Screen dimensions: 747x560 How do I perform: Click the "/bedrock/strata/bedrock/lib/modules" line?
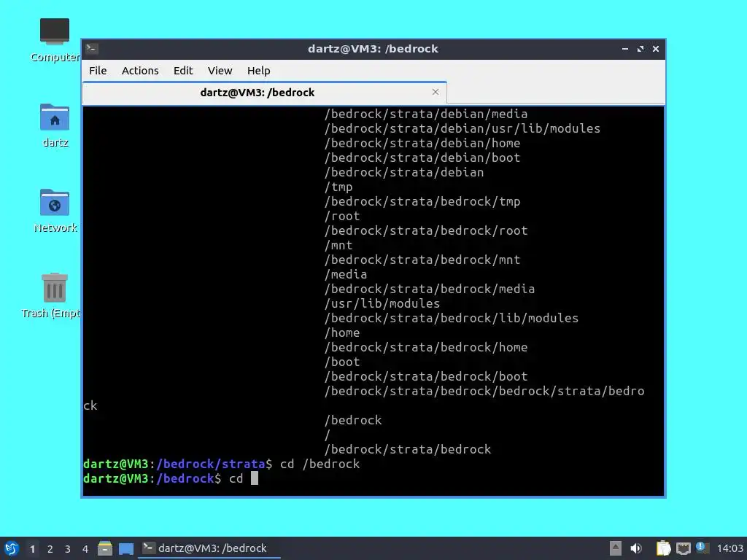click(x=451, y=318)
